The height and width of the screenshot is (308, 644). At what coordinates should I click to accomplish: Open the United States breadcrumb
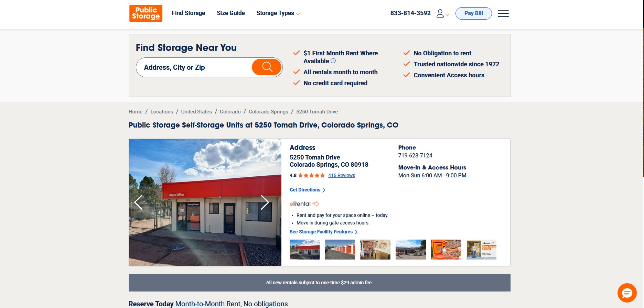tap(196, 112)
